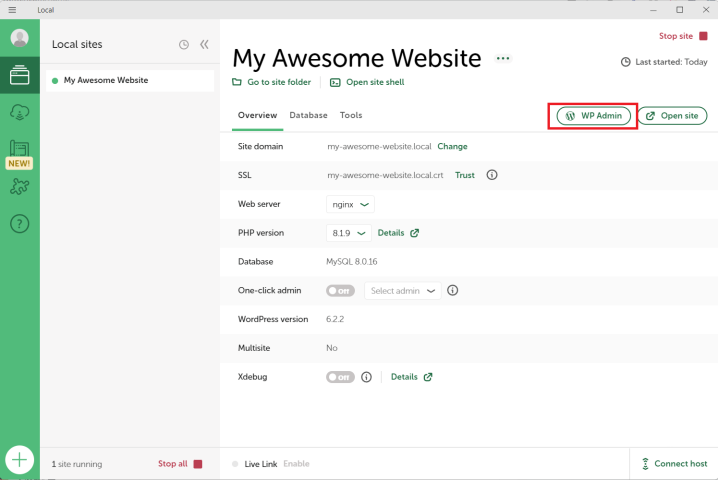This screenshot has width=718, height=480.
Task: Click the WP Admin button
Action: pos(593,116)
